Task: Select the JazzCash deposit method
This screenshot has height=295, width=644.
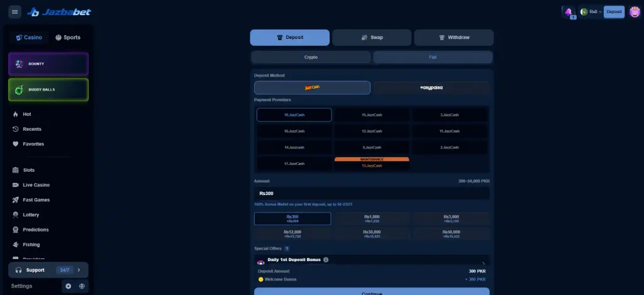Action: pos(312,87)
